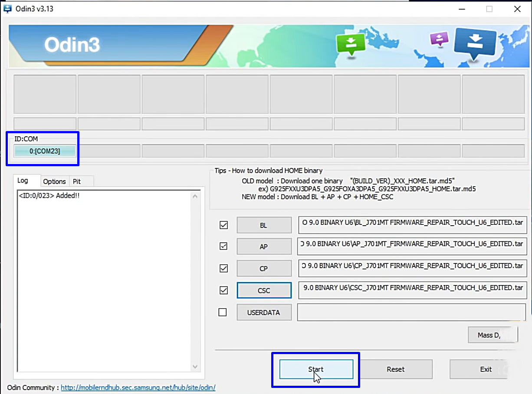
Task: Click the AP file path field
Action: (x=411, y=246)
